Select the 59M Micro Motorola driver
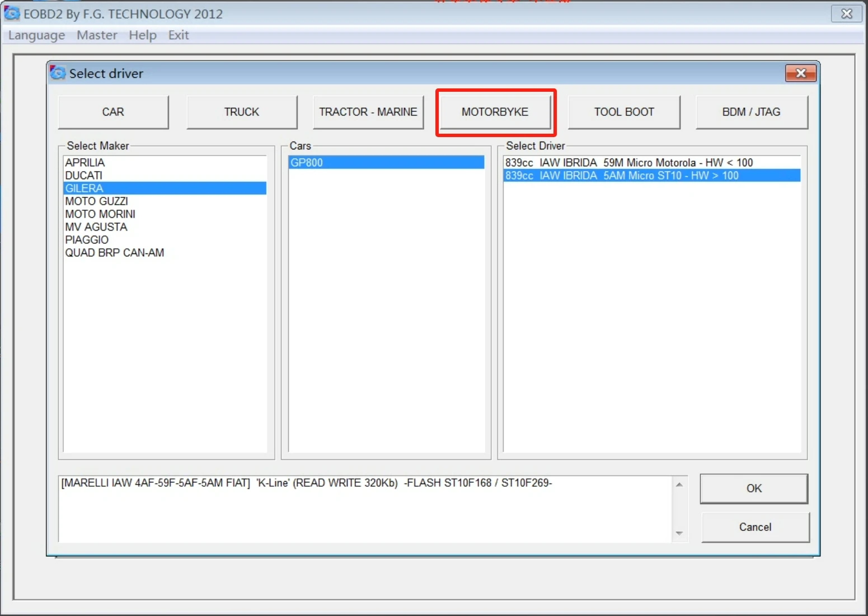This screenshot has width=868, height=616. pyautogui.click(x=652, y=162)
